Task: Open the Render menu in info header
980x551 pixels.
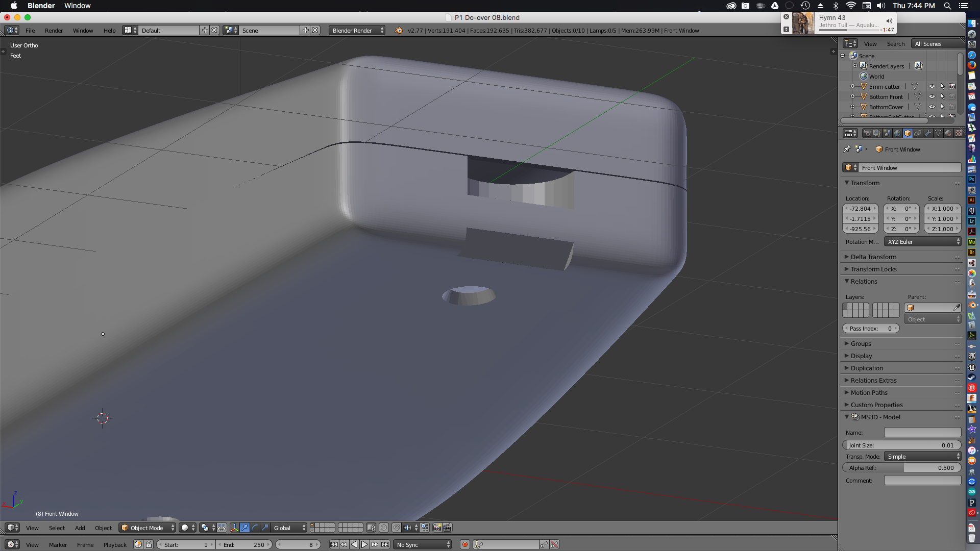Action: tap(54, 31)
